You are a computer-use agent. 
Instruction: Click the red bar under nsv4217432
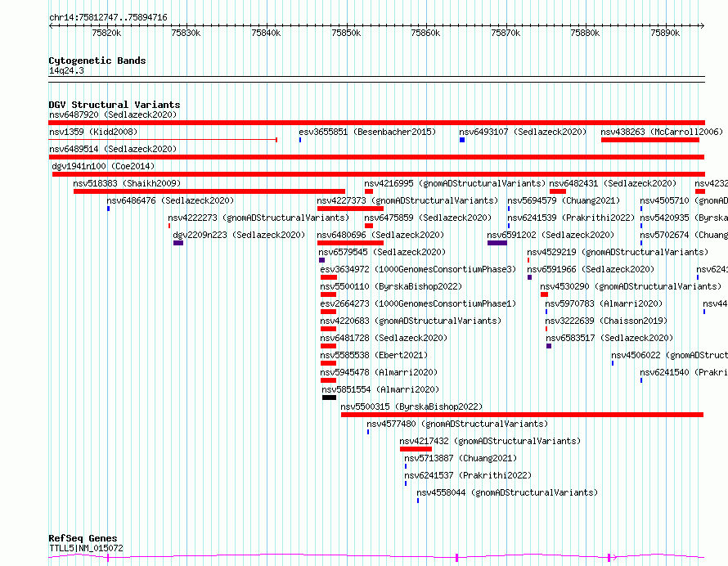[x=416, y=449]
